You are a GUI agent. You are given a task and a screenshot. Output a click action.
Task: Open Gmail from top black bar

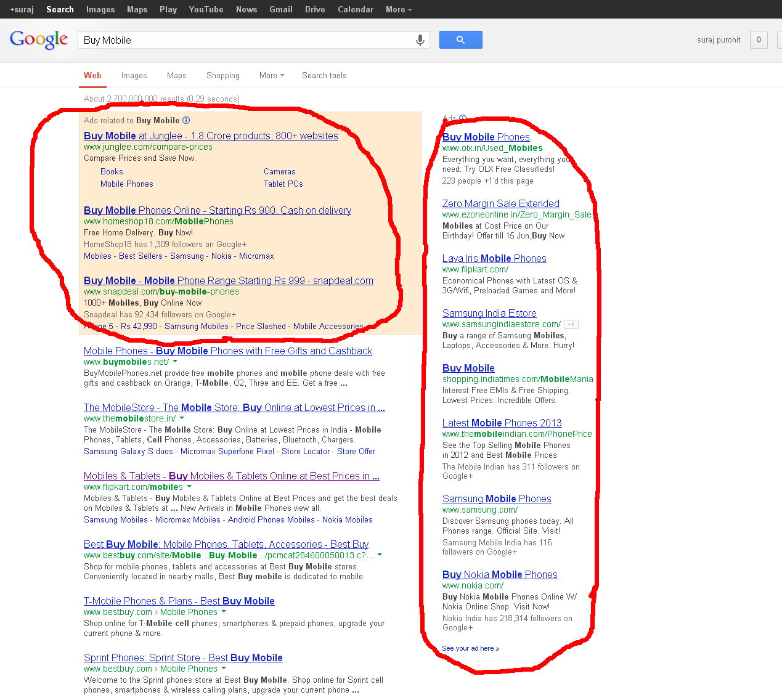click(x=281, y=9)
